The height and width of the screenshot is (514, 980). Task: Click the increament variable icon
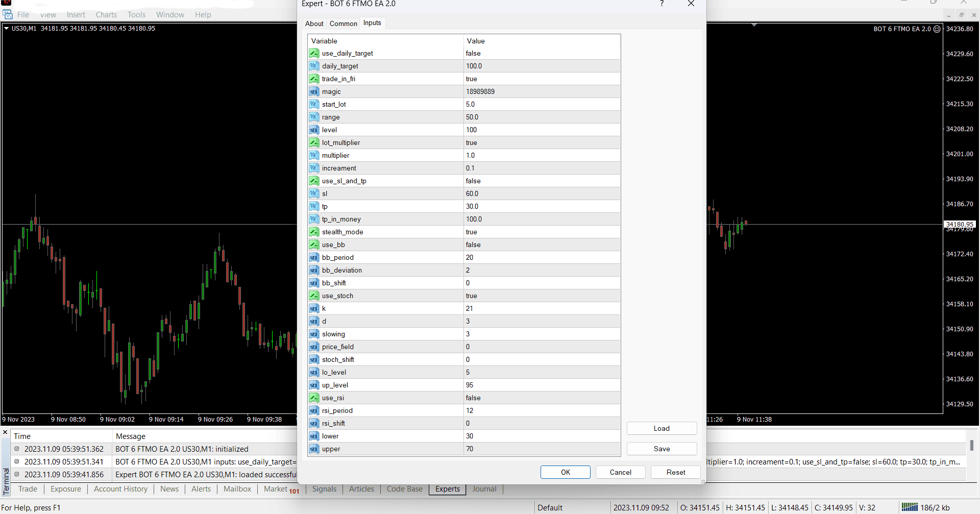[314, 168]
